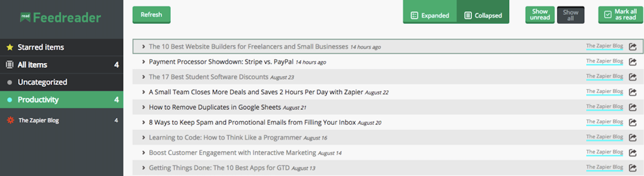Expand the Learning to Code article
644x176 pixels.
point(143,137)
